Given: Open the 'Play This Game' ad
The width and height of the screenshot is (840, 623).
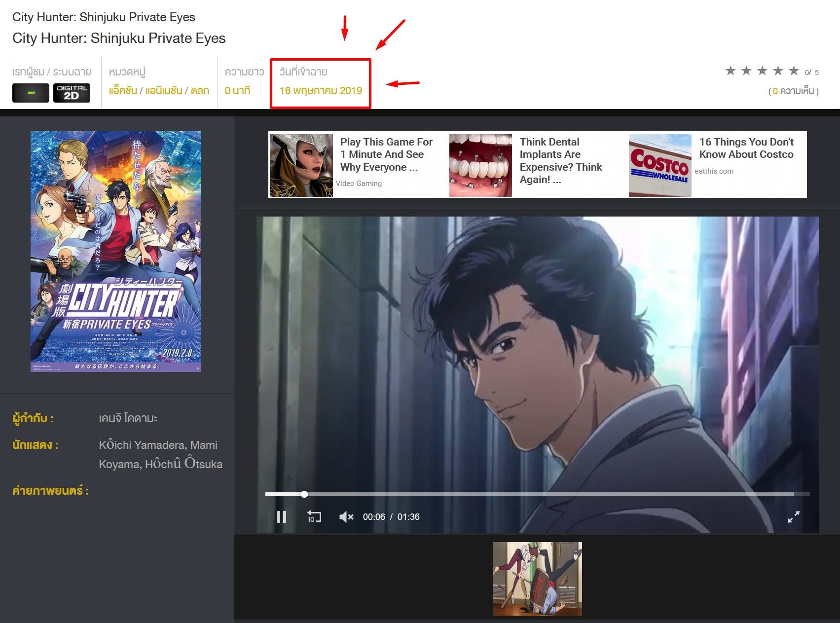Looking at the screenshot, I should [386, 154].
